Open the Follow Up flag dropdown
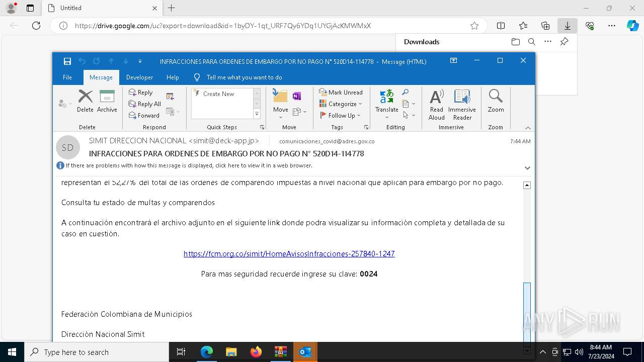This screenshot has height=362, width=644. [341, 116]
